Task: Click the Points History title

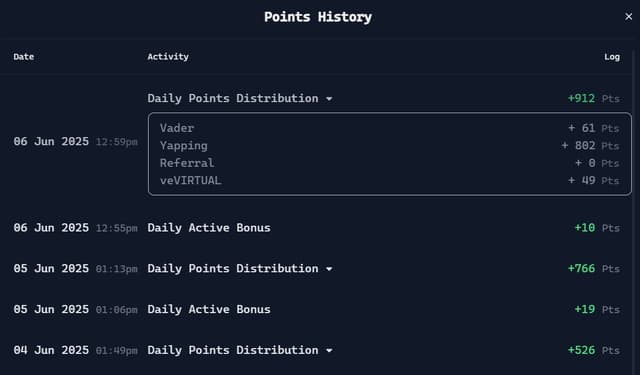Action: pos(318,17)
